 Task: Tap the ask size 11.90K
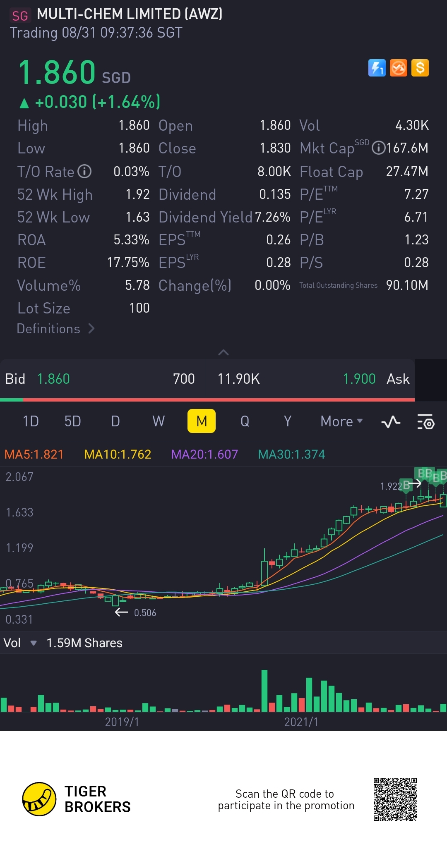[x=239, y=379]
